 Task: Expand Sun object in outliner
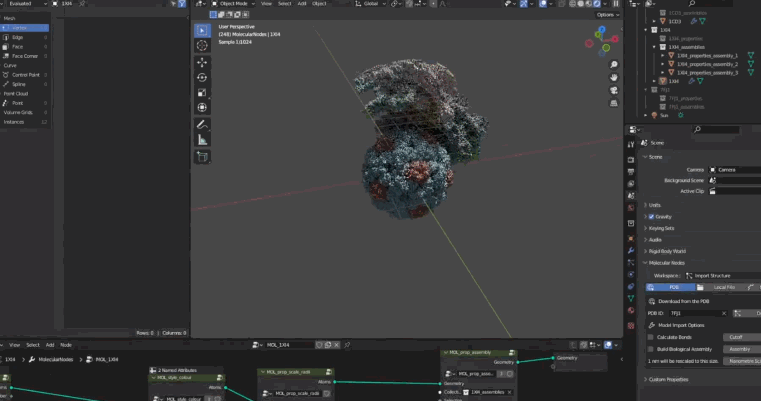(646, 116)
